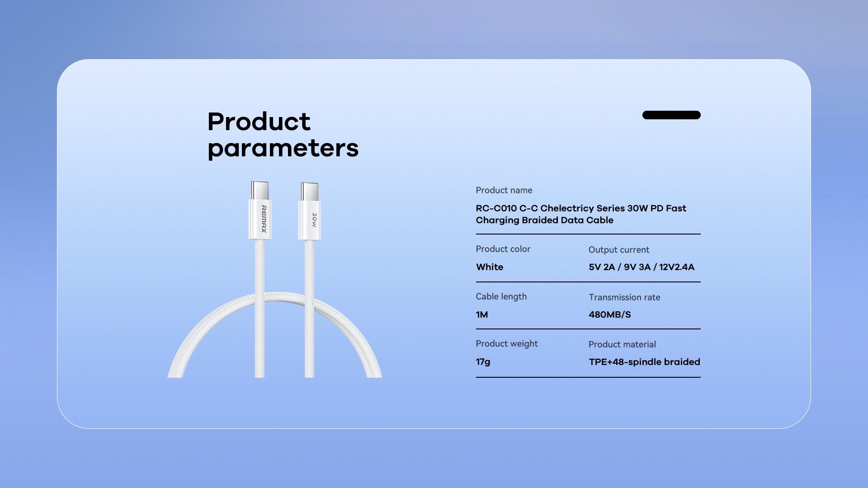Click the RC-C010 product name text
The width and height of the screenshot is (868, 488).
[x=581, y=214]
